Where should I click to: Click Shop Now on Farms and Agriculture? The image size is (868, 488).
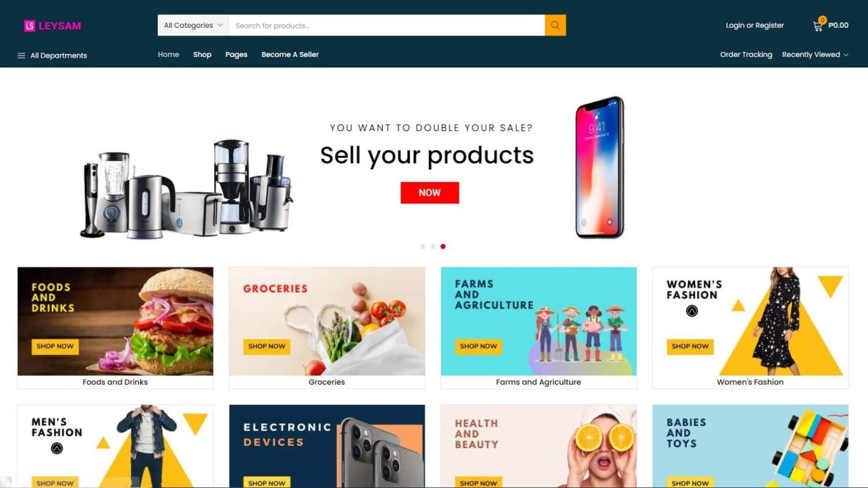tap(478, 346)
